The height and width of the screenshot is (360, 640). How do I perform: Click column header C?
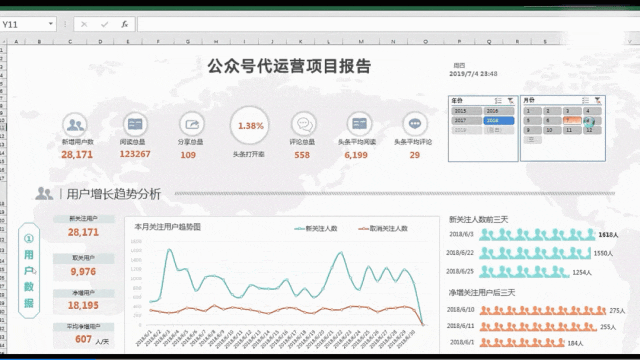(x=70, y=41)
